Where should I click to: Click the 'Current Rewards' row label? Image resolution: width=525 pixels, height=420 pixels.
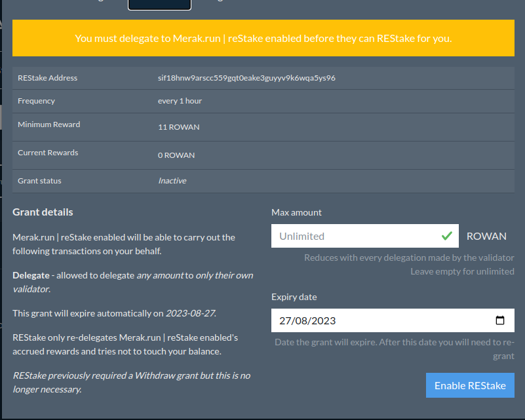click(x=48, y=153)
